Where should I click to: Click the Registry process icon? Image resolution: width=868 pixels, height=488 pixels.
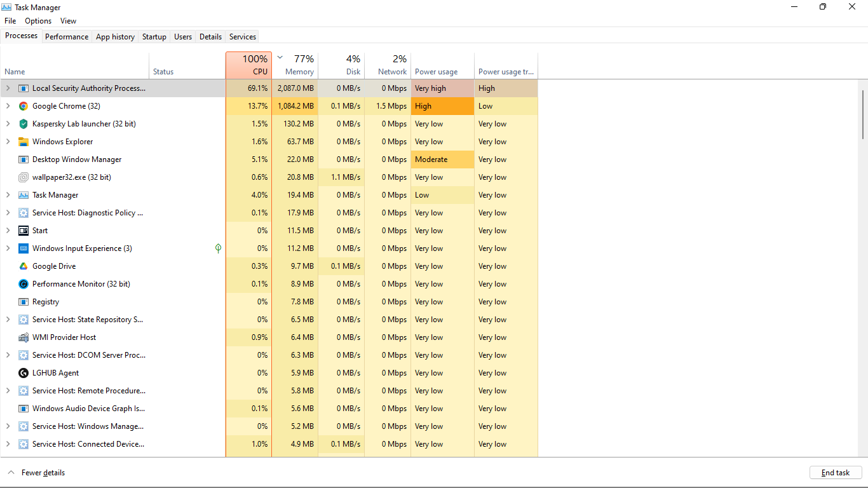coord(24,302)
